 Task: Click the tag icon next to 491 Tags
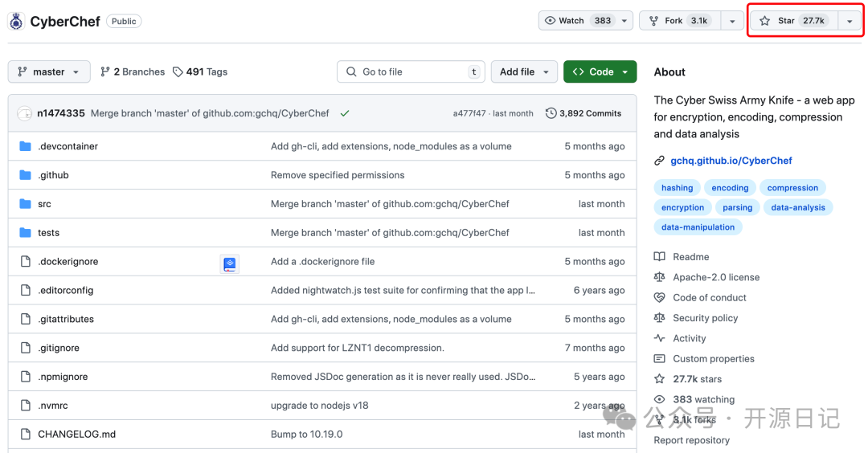[178, 72]
